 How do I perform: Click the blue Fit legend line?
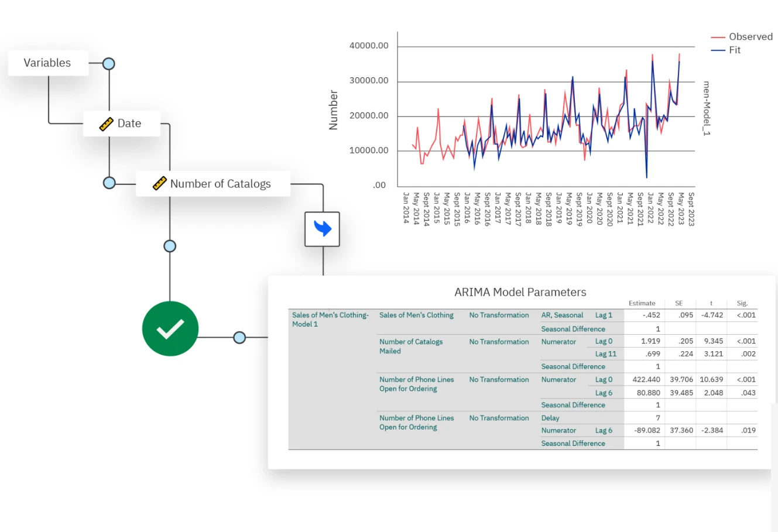718,50
